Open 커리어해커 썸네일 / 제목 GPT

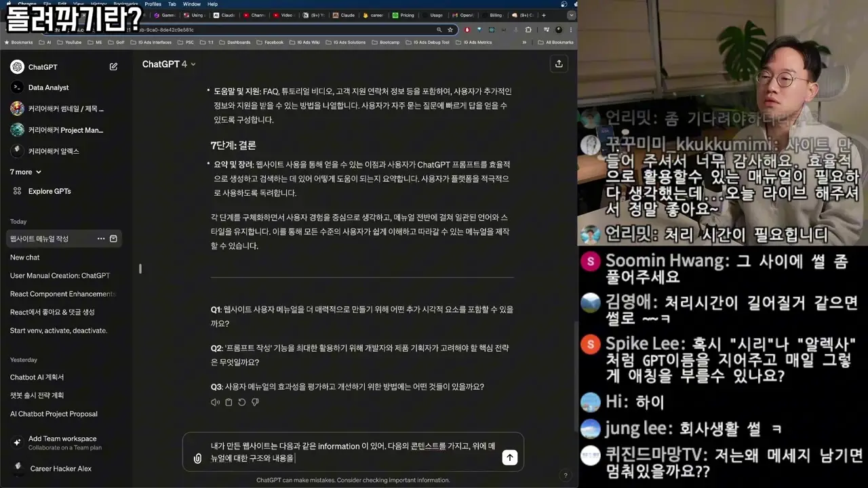[x=58, y=108]
